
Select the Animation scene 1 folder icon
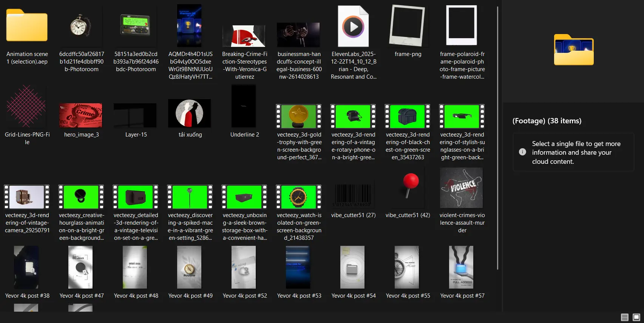[x=27, y=26]
